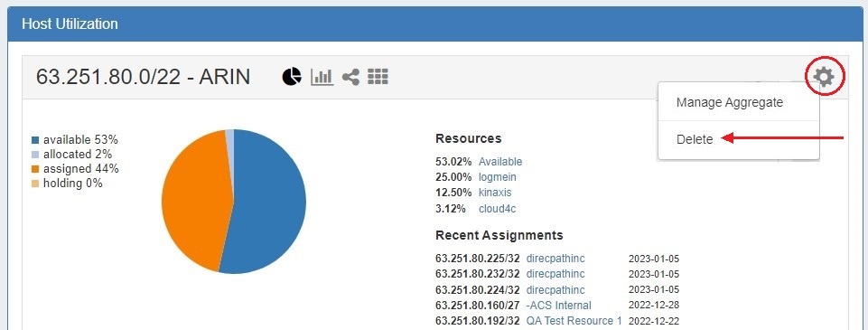Click the orange assigned legend swatch
The width and height of the screenshot is (868, 330).
[36, 169]
